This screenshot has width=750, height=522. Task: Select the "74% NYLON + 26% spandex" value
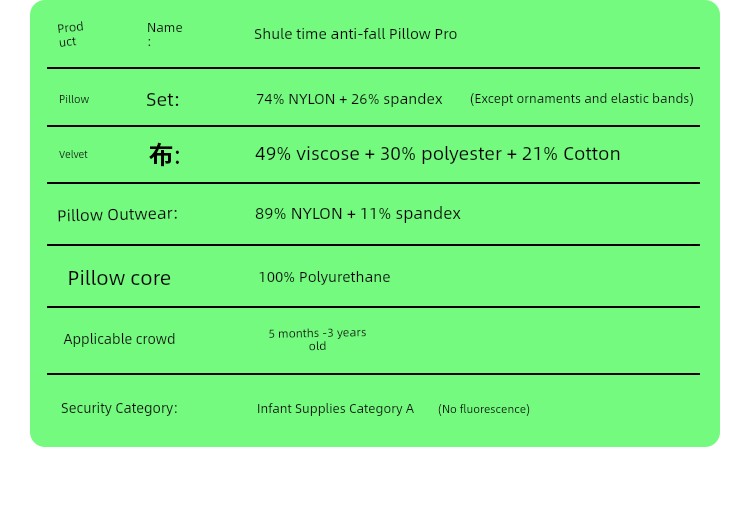click(349, 99)
